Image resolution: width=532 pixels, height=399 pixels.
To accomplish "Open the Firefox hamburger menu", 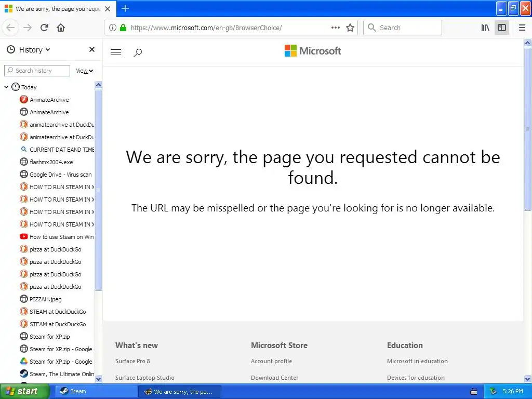I will coord(522,28).
